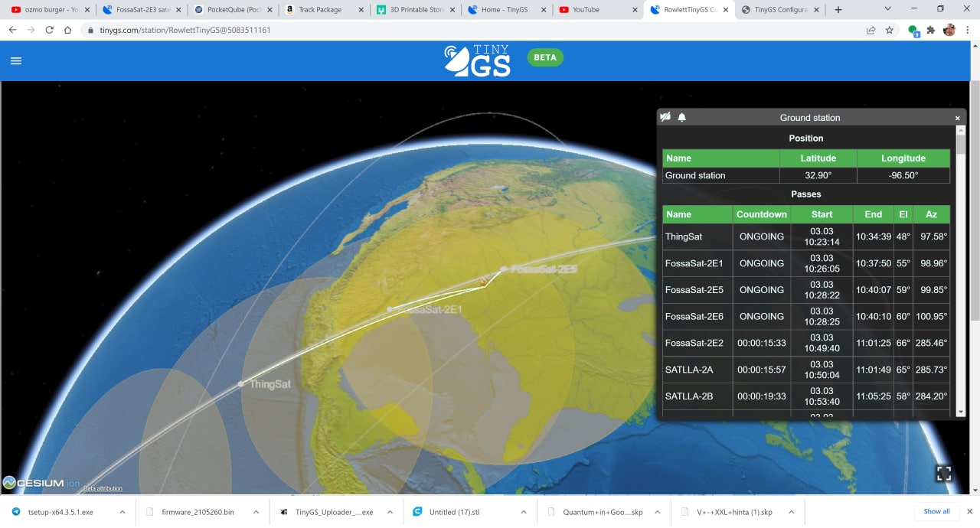Open the Data attribution link

coord(103,488)
